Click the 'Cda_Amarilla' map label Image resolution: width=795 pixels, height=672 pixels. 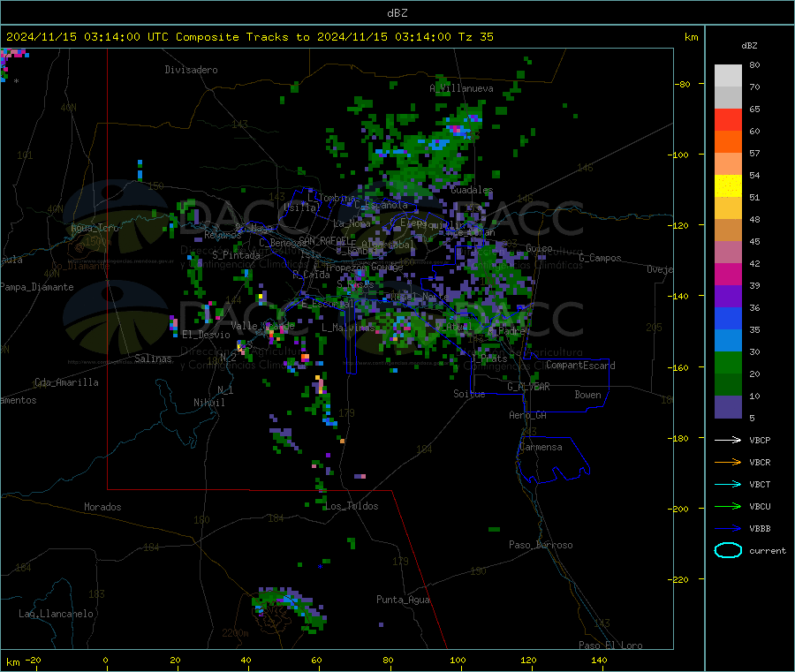coord(66,382)
